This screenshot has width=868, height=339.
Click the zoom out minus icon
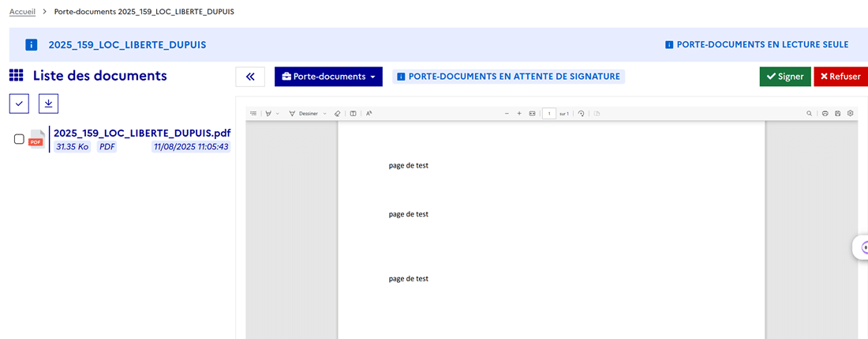pos(507,114)
